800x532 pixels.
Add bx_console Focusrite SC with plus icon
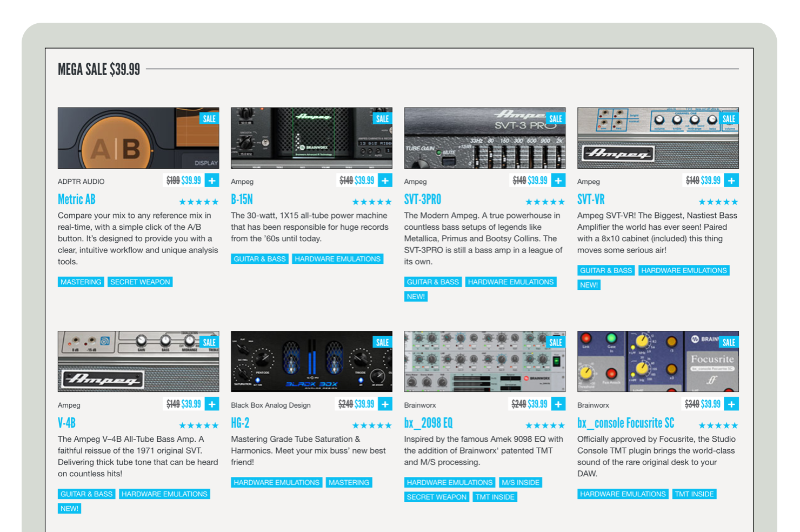pyautogui.click(x=731, y=404)
